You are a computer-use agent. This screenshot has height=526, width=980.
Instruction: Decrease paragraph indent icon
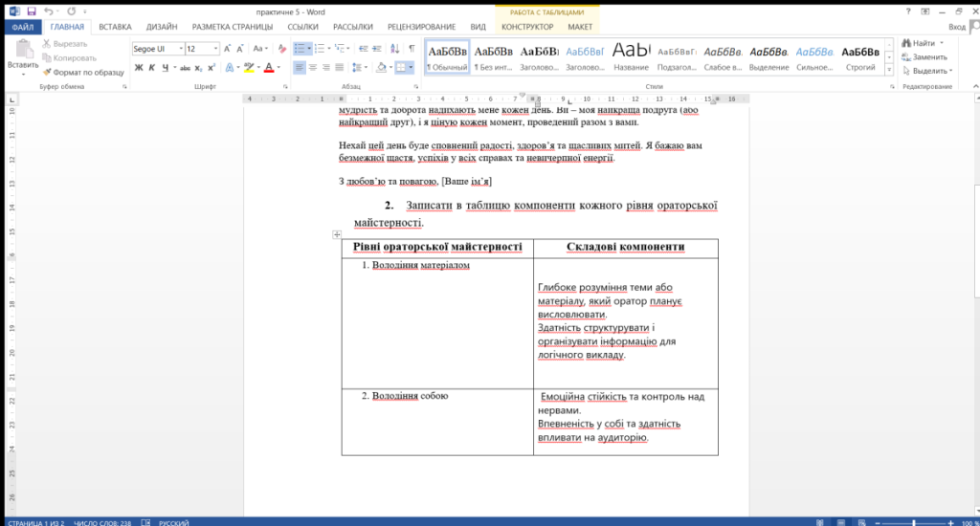point(363,49)
